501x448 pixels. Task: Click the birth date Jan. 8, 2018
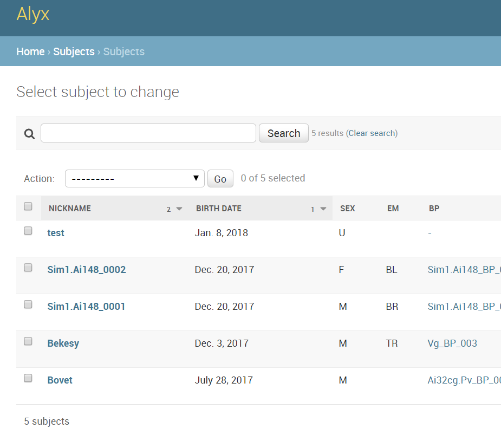221,232
